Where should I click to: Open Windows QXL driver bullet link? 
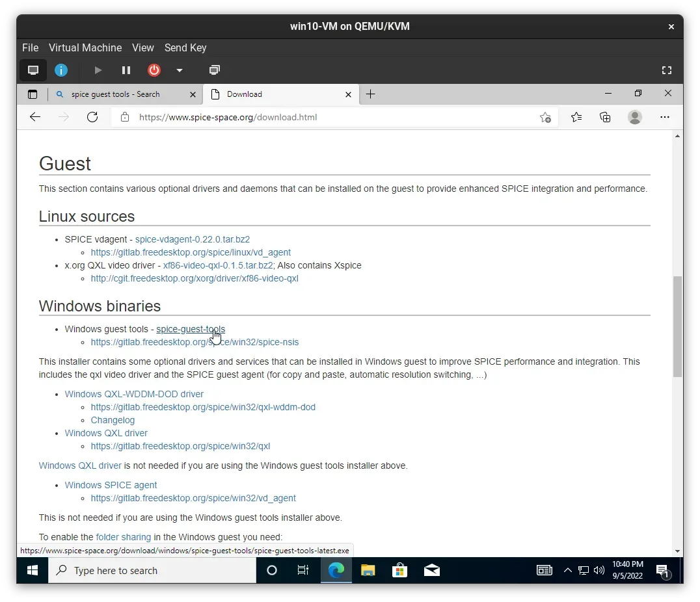click(106, 434)
